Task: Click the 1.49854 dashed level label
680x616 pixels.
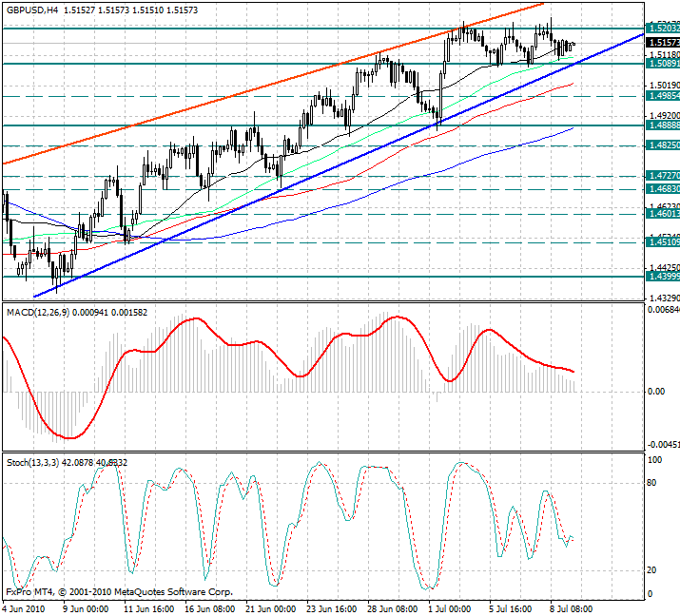Action: click(x=663, y=96)
